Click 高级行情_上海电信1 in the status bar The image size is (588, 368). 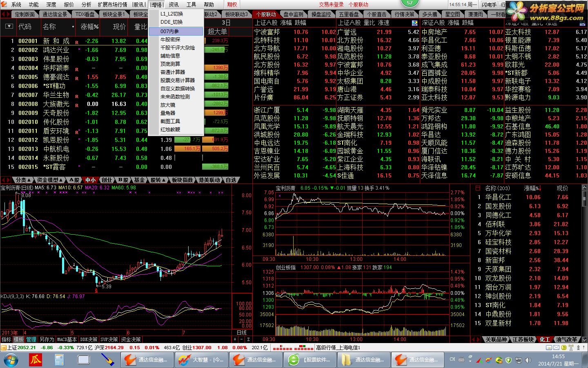point(339,348)
